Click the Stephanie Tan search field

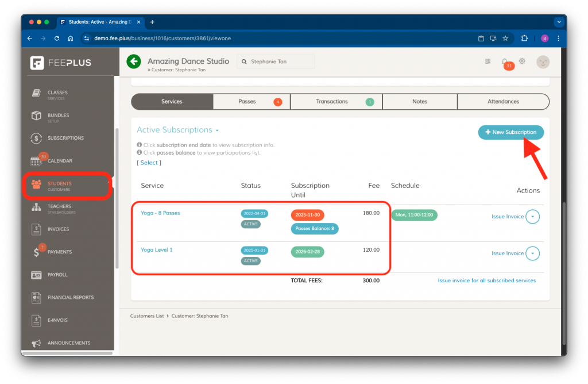pos(276,62)
